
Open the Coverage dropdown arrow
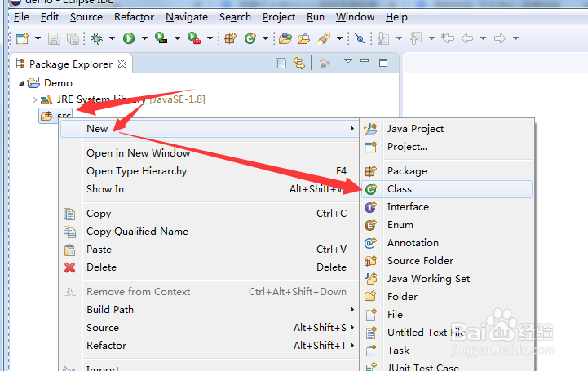coord(177,38)
